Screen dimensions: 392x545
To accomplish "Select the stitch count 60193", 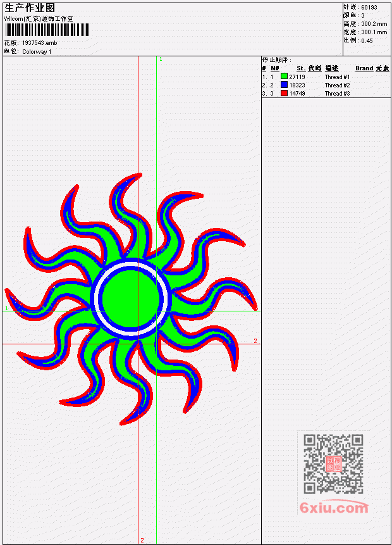I will [x=369, y=8].
